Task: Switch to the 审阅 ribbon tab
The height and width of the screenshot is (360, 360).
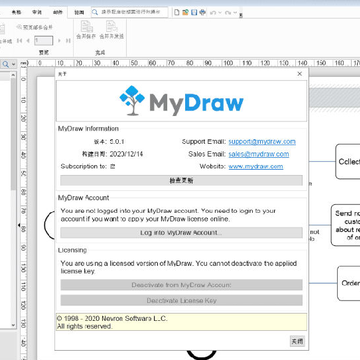Action: (37, 12)
